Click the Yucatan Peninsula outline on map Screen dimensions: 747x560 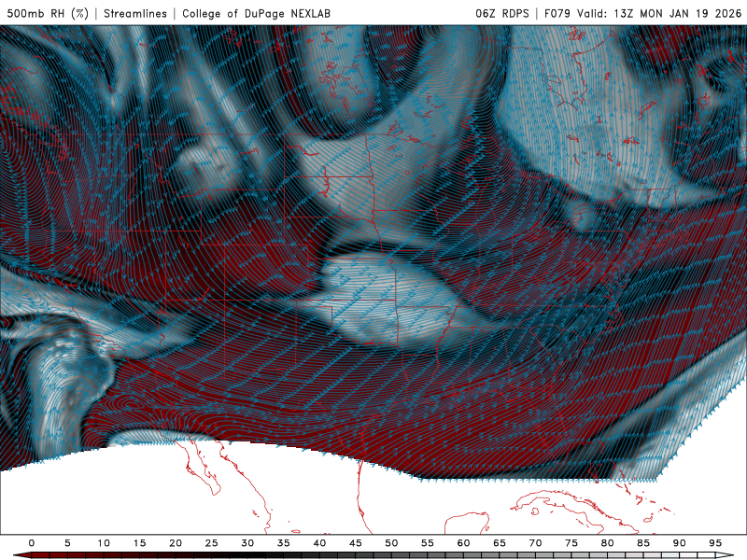(468, 523)
